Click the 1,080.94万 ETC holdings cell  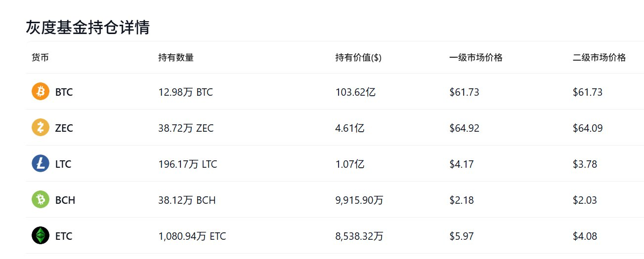(192, 236)
